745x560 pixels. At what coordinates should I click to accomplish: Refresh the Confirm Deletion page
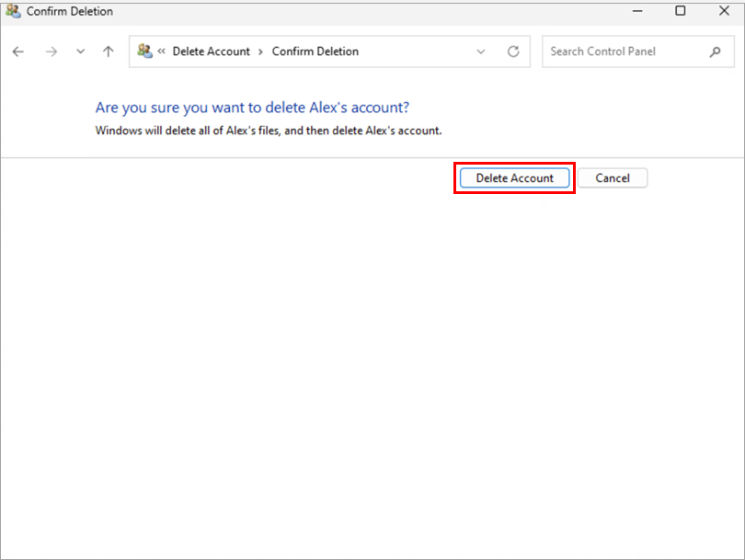[x=513, y=51]
